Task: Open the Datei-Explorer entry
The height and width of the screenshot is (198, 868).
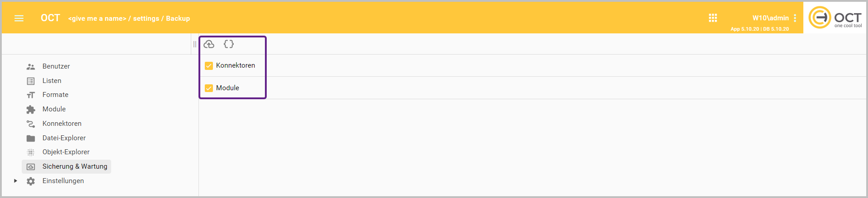Action: (x=64, y=138)
